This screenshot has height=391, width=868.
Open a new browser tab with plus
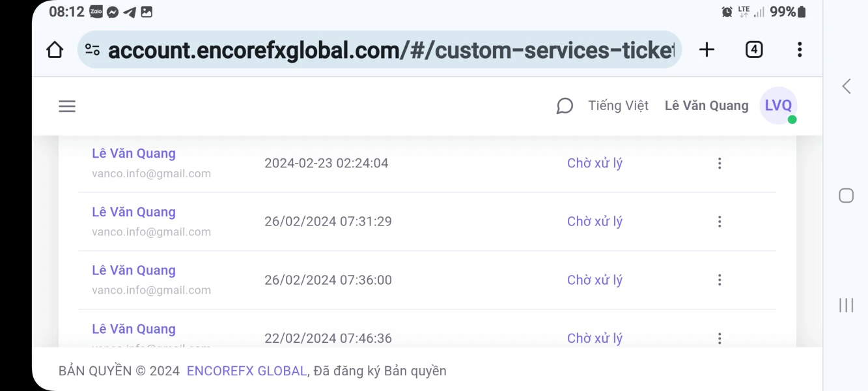pyautogui.click(x=707, y=50)
